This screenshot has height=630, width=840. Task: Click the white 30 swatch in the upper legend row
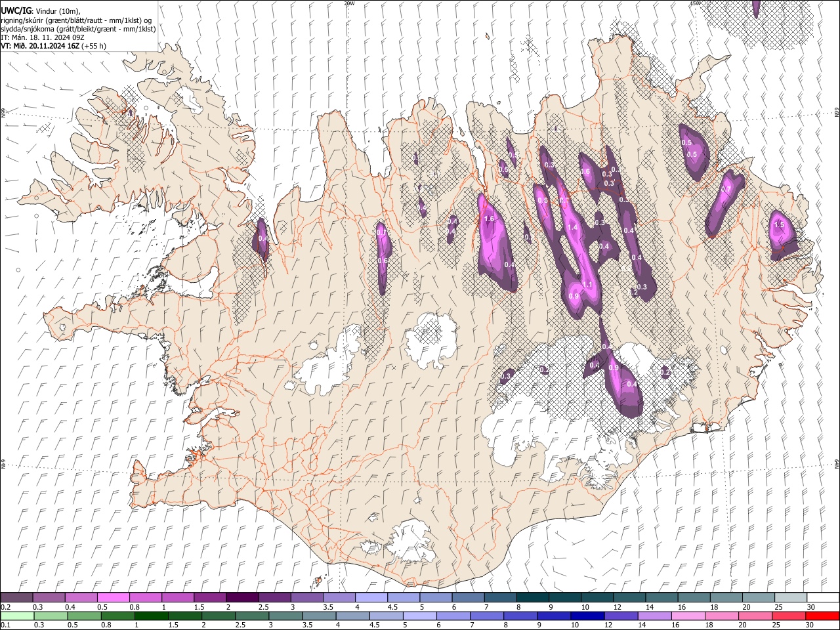(824, 598)
